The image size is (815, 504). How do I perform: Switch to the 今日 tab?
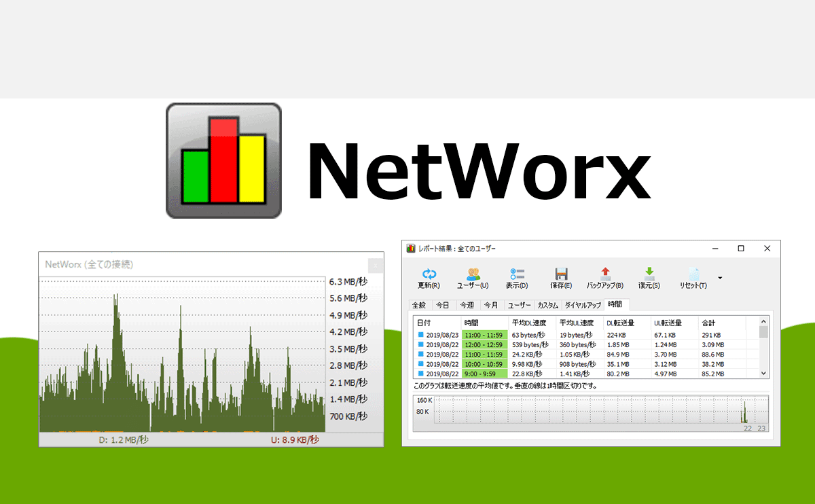point(443,305)
